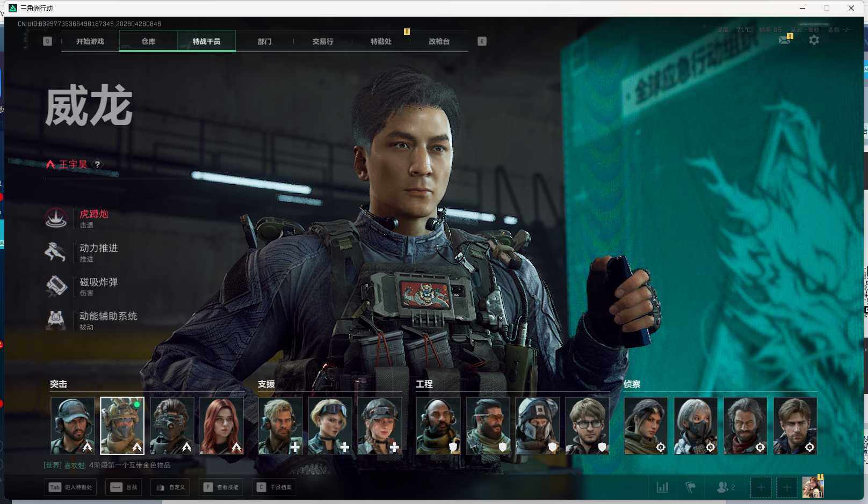
Task: Choose 支援 operator wearing black cap with braid
Action: pos(380,426)
